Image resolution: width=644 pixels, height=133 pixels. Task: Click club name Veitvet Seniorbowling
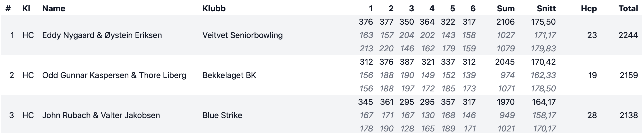click(x=242, y=35)
